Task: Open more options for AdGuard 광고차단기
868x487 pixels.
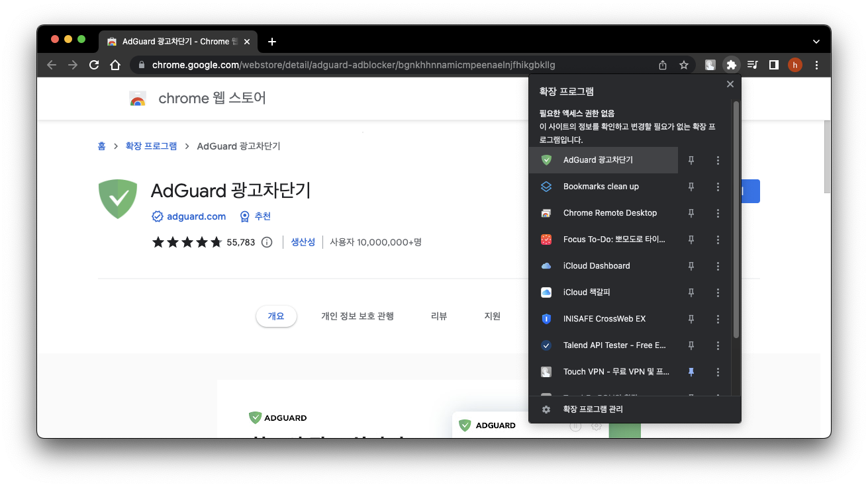Action: pos(718,160)
